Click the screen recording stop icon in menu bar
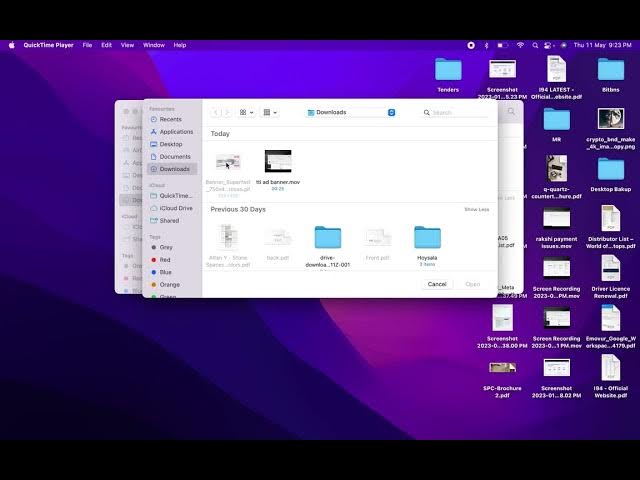 [471, 45]
